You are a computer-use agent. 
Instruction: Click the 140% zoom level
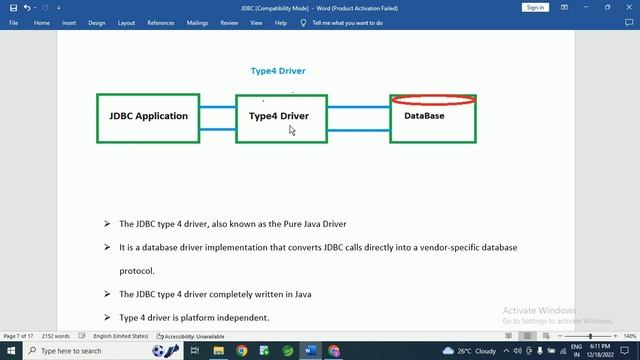[630, 336]
